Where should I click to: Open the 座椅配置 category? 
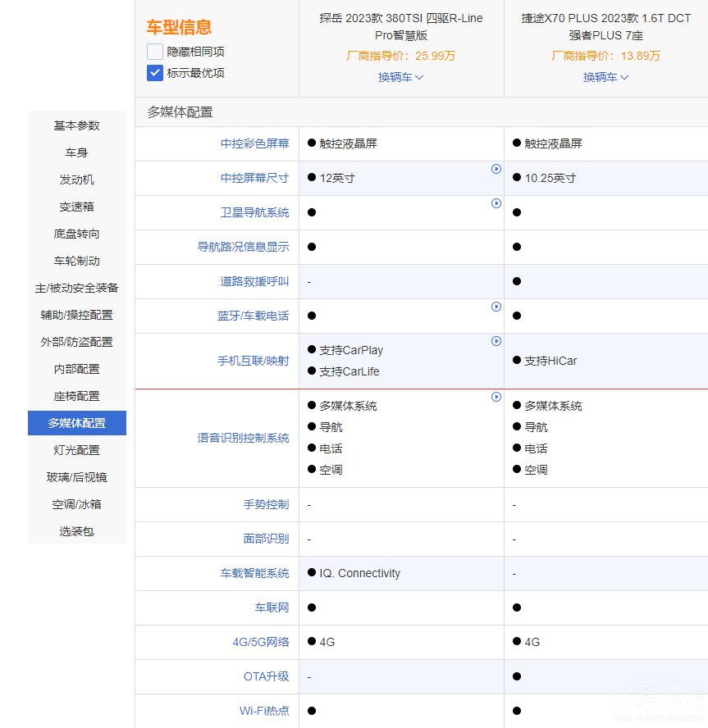tap(76, 396)
